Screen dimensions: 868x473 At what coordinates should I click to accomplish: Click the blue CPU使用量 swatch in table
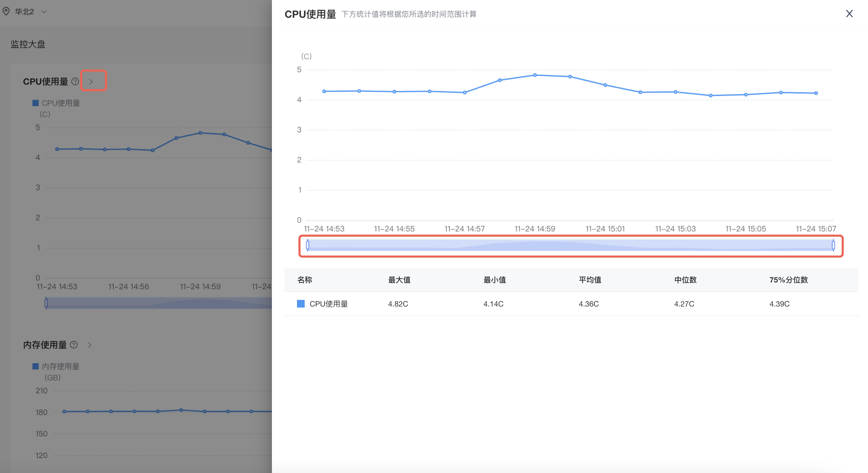tap(300, 304)
